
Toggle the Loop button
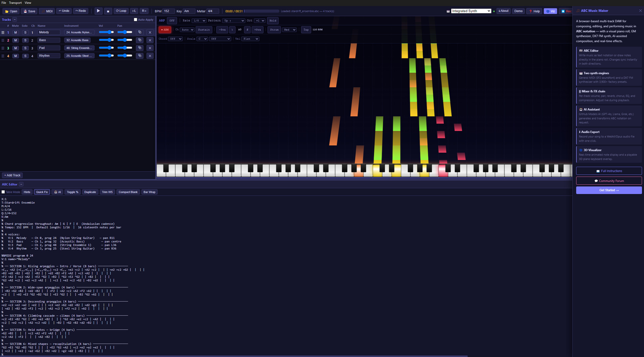click(x=121, y=11)
